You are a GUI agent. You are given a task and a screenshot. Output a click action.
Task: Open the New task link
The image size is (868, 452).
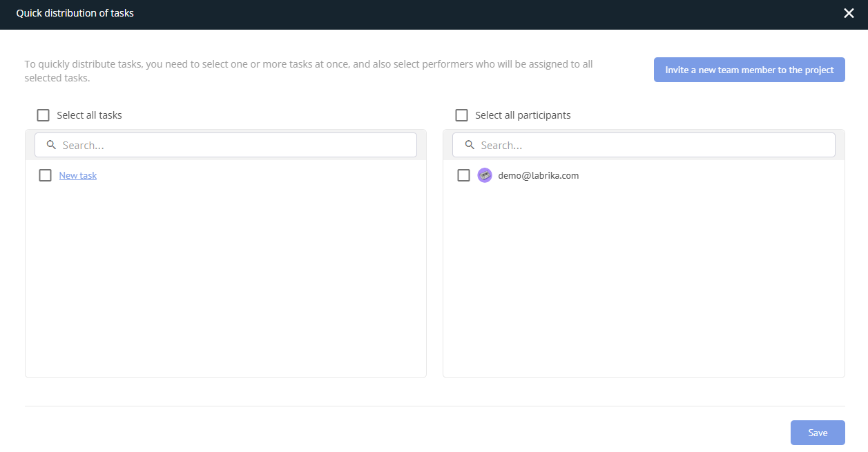point(78,175)
